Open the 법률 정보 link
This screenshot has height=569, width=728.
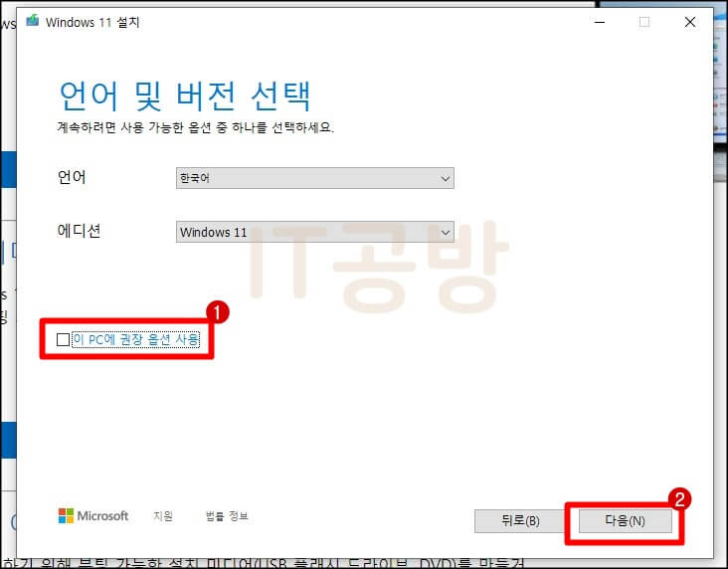(227, 516)
